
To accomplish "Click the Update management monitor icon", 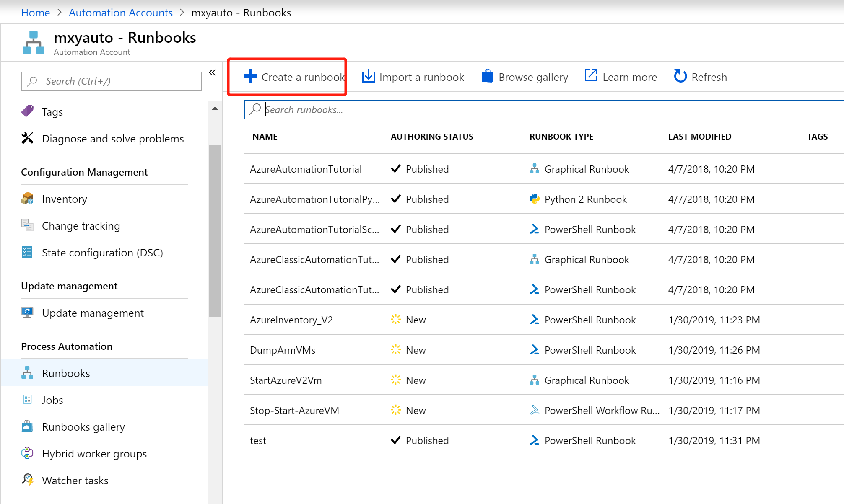I will point(27,313).
